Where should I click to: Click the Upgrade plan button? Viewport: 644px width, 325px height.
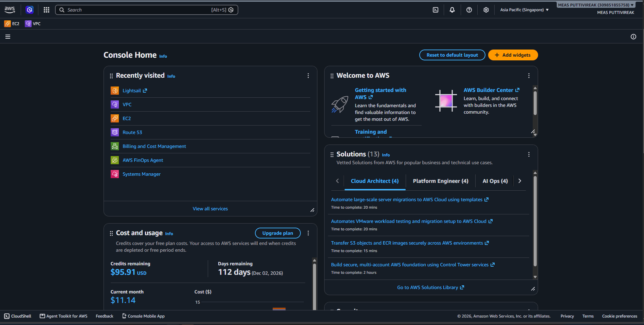278,233
